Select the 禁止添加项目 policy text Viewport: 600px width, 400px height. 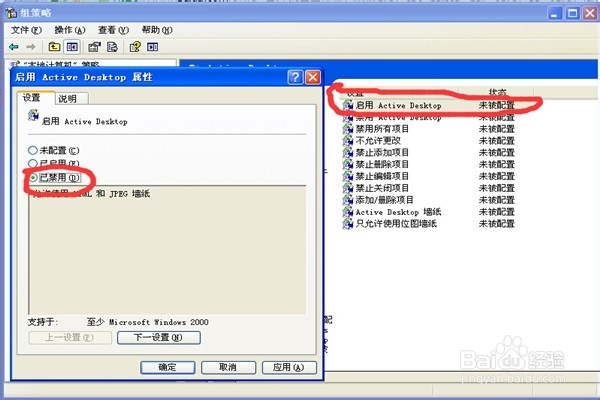382,152
